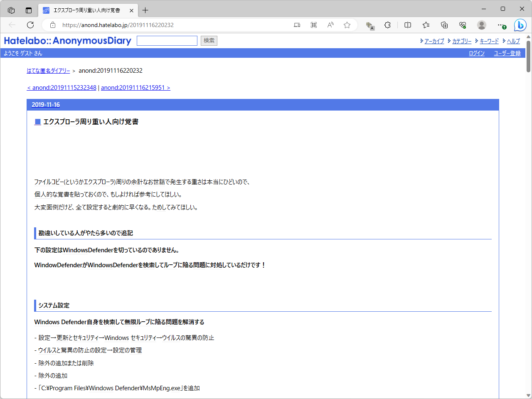
Task: Reload the current page
Action: click(30, 25)
